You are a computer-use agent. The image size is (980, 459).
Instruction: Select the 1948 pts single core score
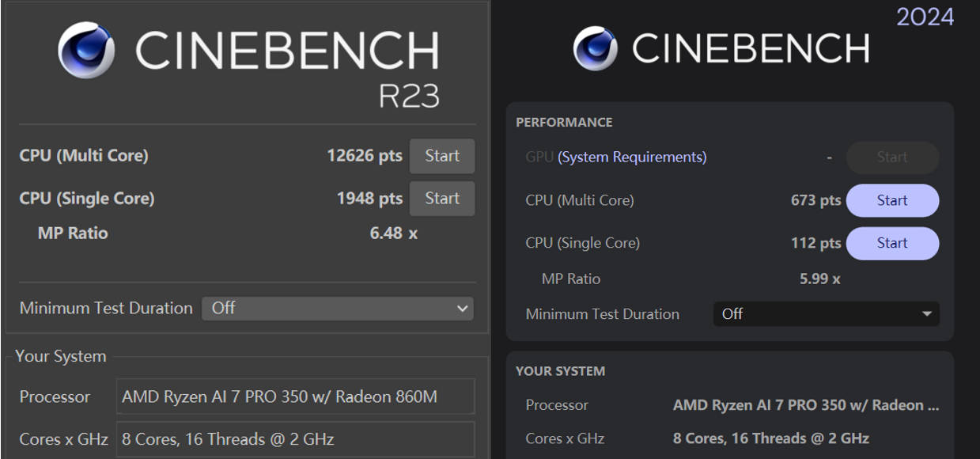(x=369, y=199)
